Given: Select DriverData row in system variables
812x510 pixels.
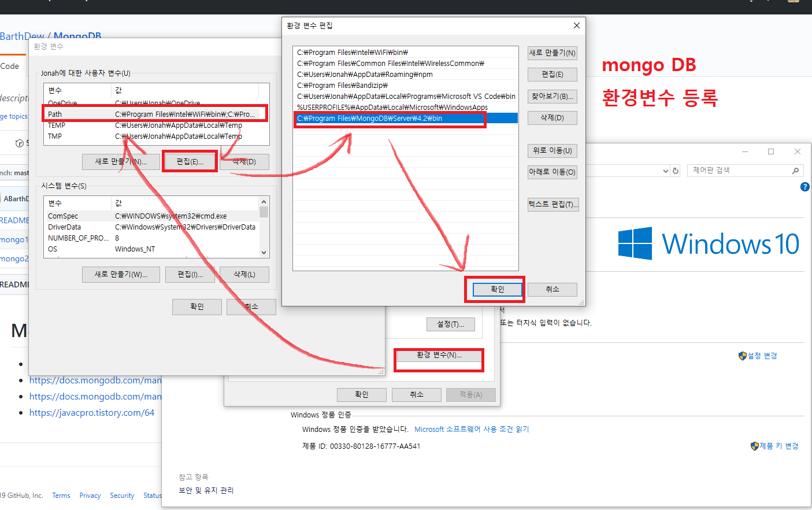Looking at the screenshot, I should [x=151, y=227].
